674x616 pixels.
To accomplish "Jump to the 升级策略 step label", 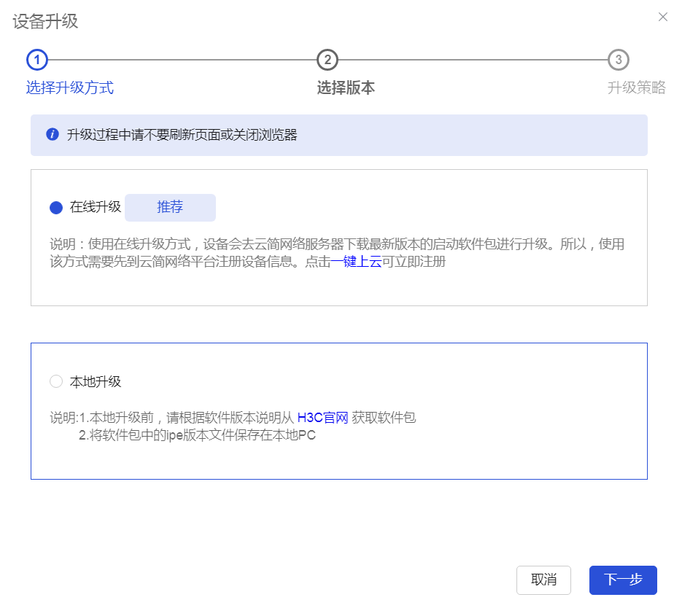I will click(636, 88).
